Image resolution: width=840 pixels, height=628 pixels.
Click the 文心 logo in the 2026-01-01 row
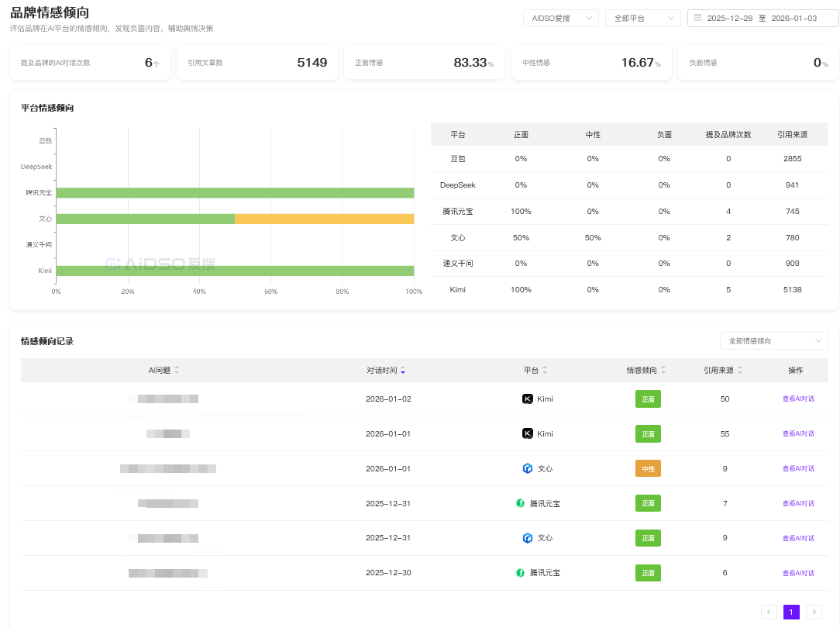(x=528, y=468)
